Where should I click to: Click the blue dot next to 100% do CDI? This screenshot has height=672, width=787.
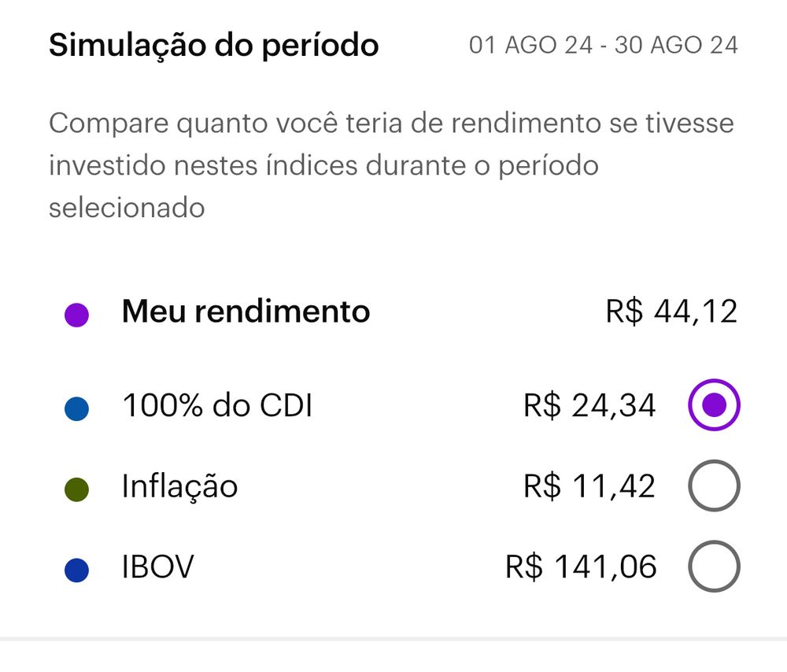[76, 408]
